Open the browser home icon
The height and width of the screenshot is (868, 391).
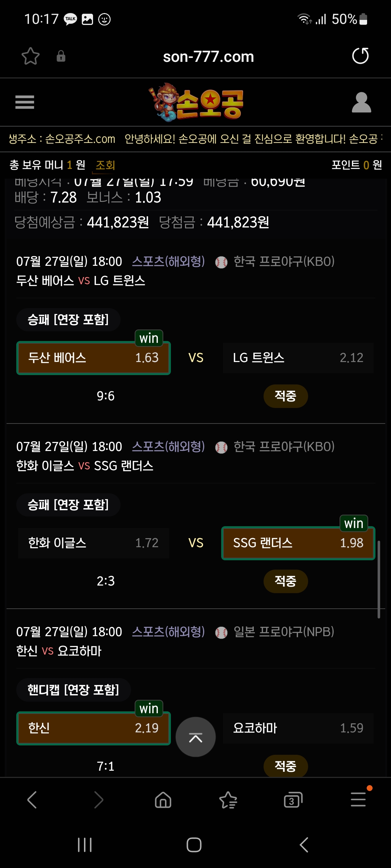click(163, 800)
